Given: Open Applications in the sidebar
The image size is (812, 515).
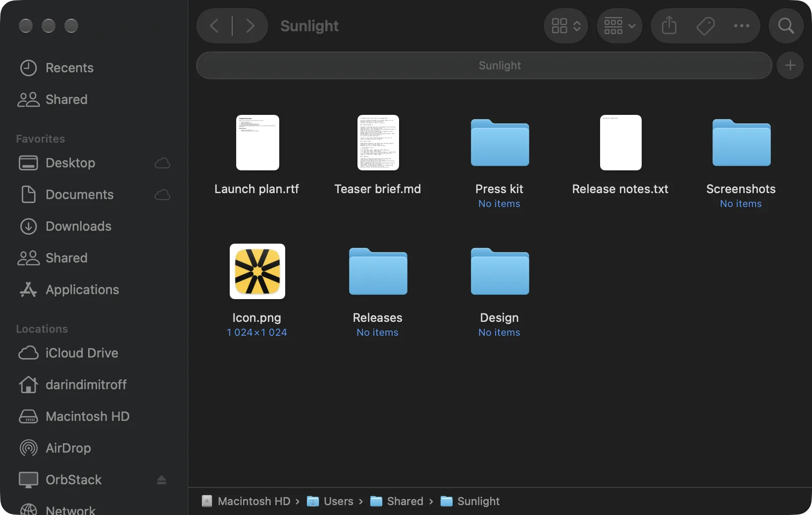Looking at the screenshot, I should click(94, 290).
